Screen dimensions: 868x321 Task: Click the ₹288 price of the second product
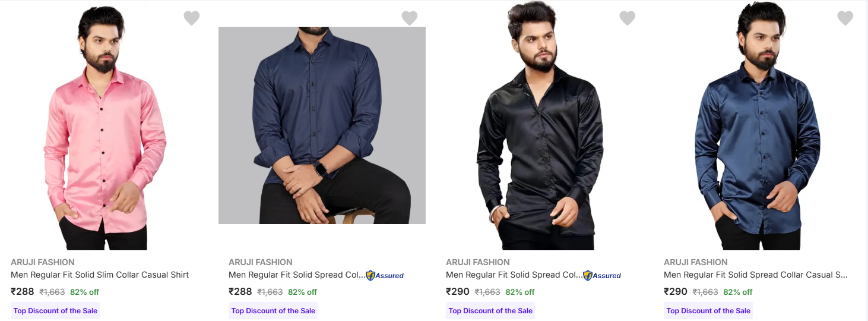(x=240, y=292)
